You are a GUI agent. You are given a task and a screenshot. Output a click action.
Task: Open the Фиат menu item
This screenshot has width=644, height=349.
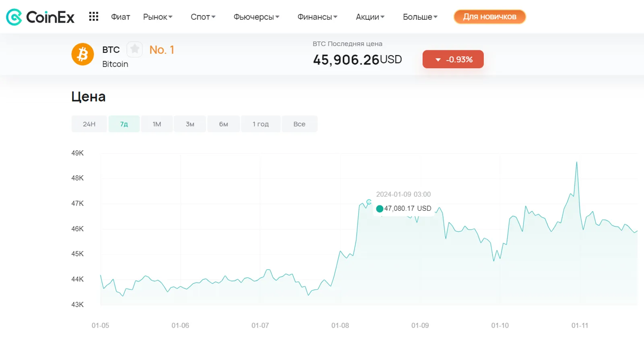tap(120, 17)
